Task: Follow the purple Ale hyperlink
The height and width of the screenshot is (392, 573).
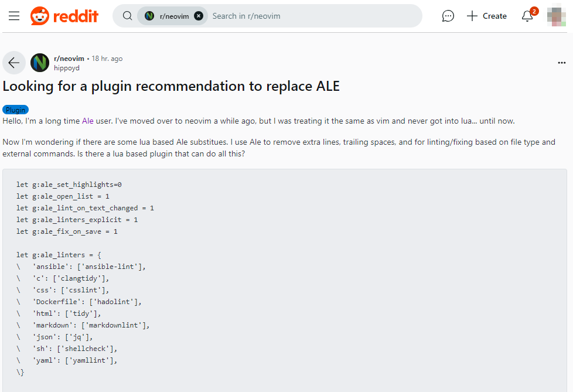Action: [88, 121]
